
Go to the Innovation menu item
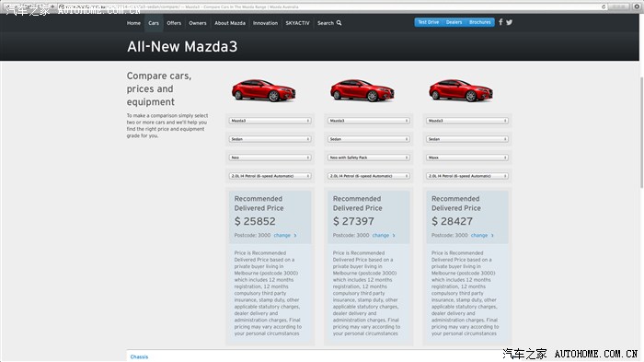click(265, 23)
